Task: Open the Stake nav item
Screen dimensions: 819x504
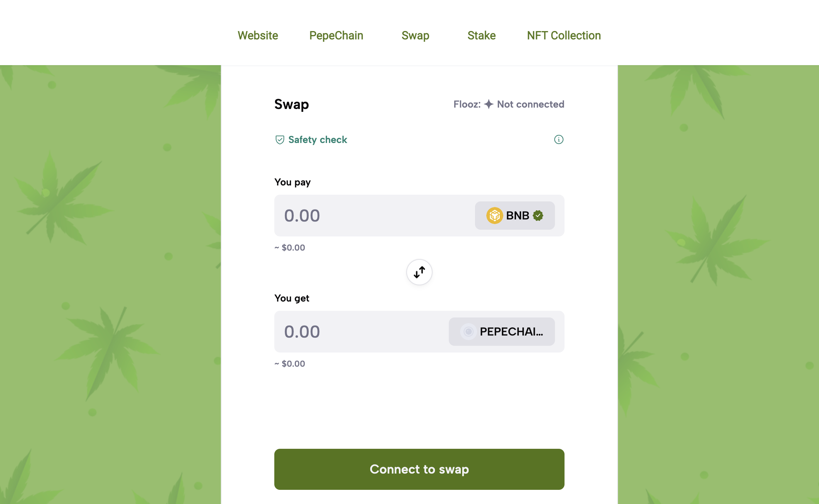Action: 481,35
